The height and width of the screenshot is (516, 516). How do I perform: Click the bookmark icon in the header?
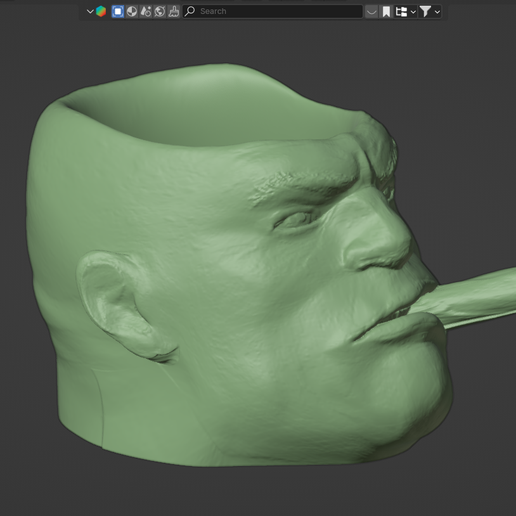(x=386, y=12)
